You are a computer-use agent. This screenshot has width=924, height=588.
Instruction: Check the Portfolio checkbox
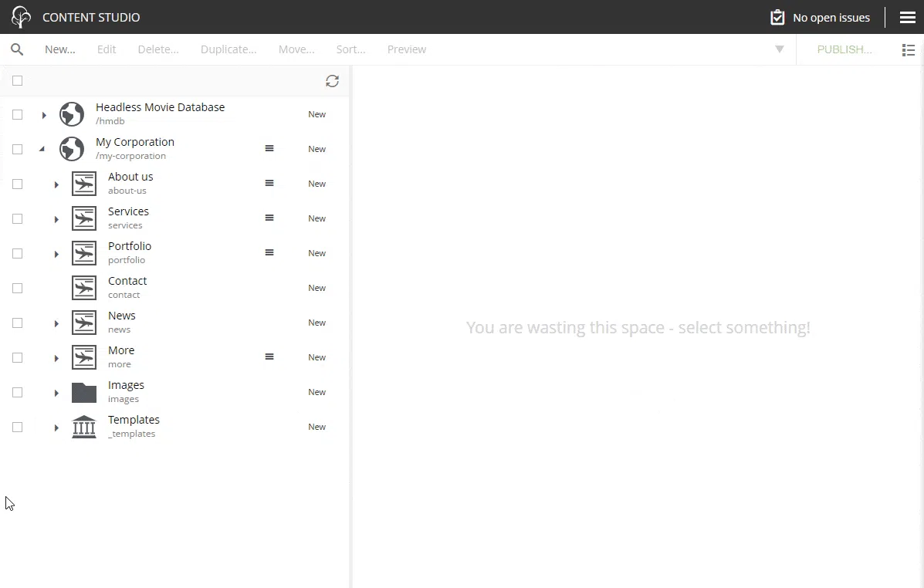click(x=18, y=254)
